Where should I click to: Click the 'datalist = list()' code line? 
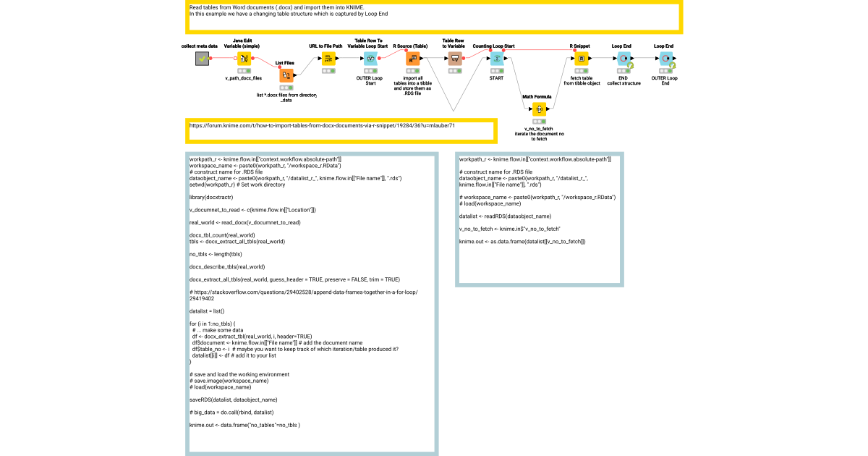(x=208, y=311)
